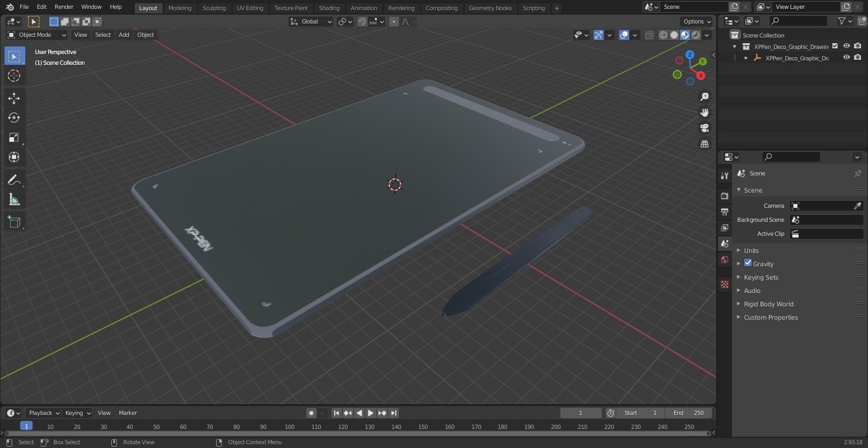Screen dimensions: 868x448
Task: Switch to the Sculpting workspace tab
Action: point(214,8)
